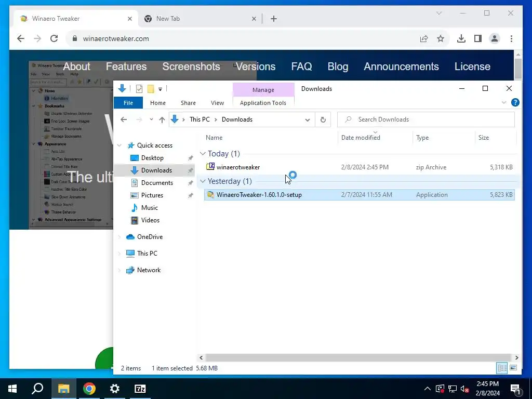Open the Screenshots link on the Winaero site
Screen dimensions: 532x399
coord(191,66)
